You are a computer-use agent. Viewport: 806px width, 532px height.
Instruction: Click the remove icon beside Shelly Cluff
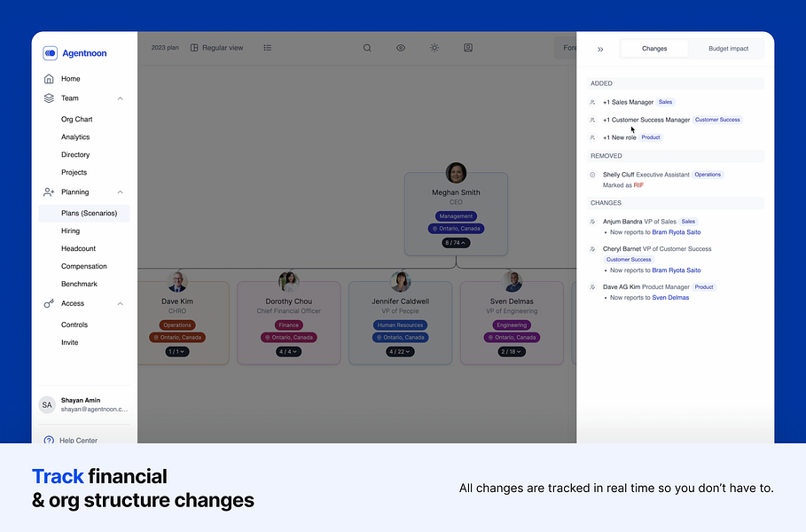point(592,175)
